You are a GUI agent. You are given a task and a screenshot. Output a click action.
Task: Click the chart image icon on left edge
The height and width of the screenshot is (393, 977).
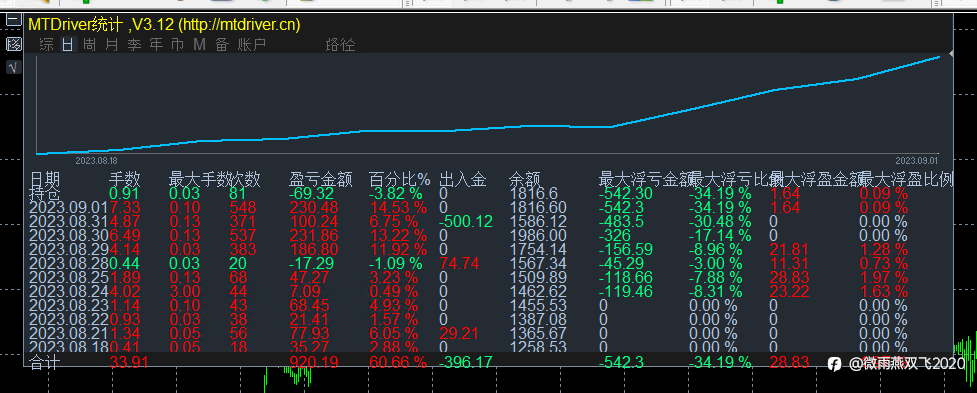[13, 44]
